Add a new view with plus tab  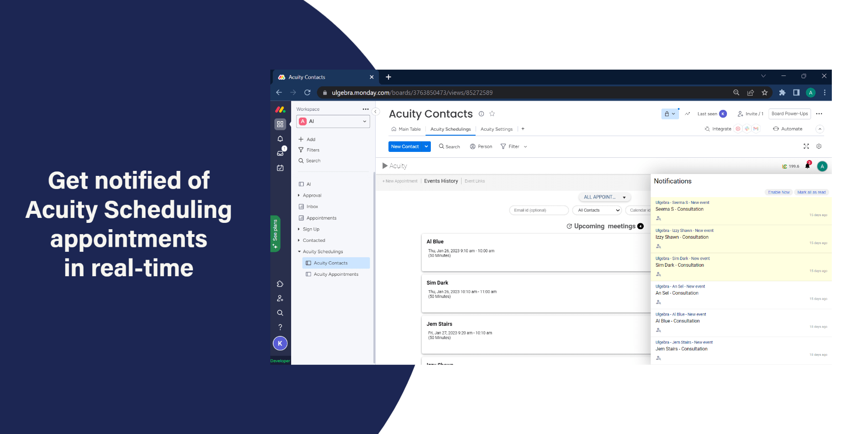(523, 129)
